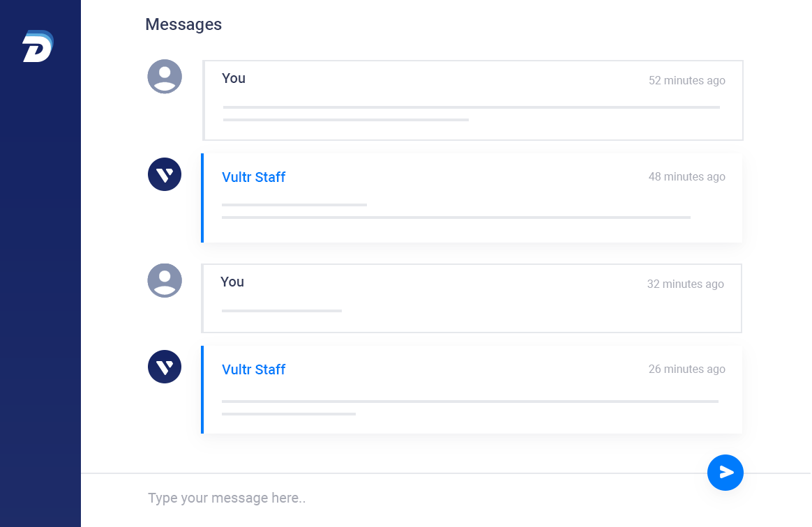Viewport: 812px width, 527px height.
Task: Click user avatar for 32 minutes ago message
Action: (165, 281)
